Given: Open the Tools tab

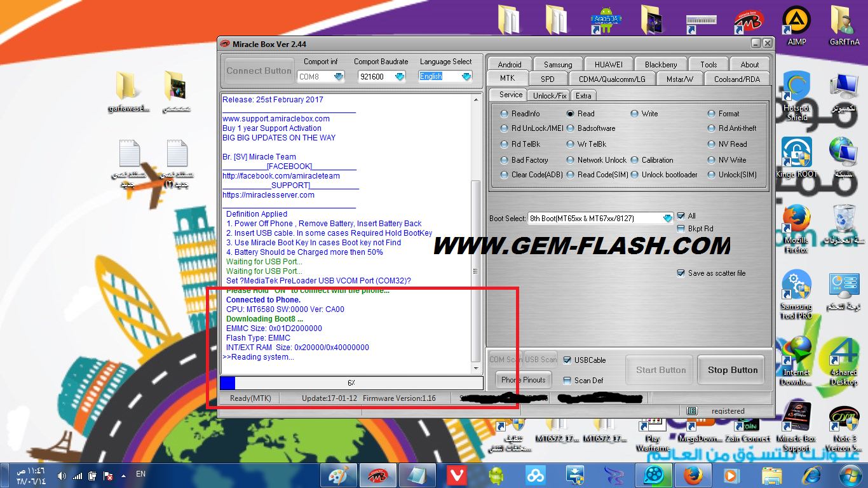Looking at the screenshot, I should [709, 64].
